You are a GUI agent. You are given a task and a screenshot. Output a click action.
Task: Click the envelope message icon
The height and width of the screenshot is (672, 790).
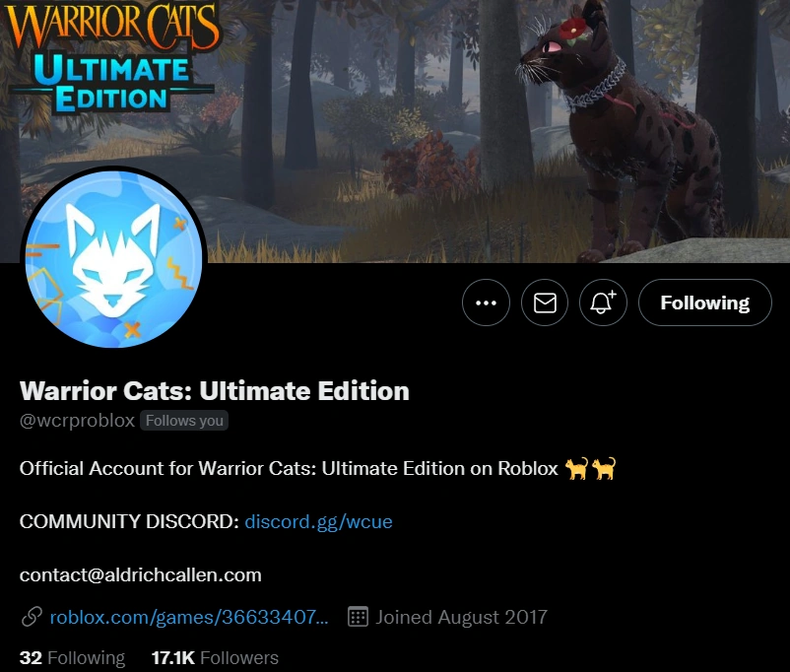coord(545,302)
